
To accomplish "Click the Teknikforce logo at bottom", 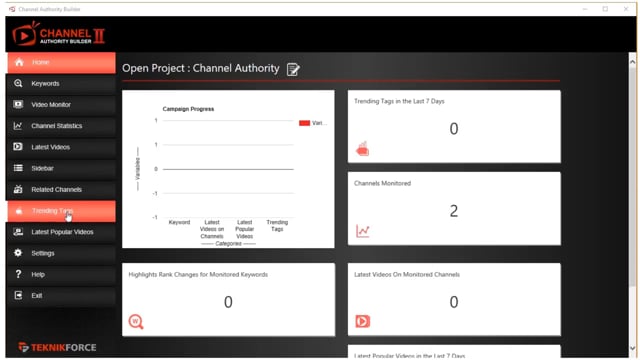I will pyautogui.click(x=58, y=347).
